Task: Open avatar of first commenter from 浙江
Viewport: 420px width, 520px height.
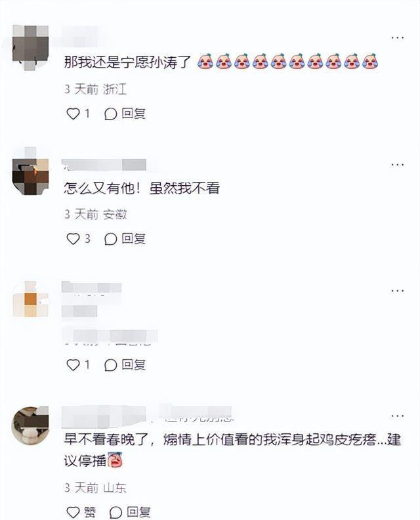Action: pyautogui.click(x=30, y=47)
